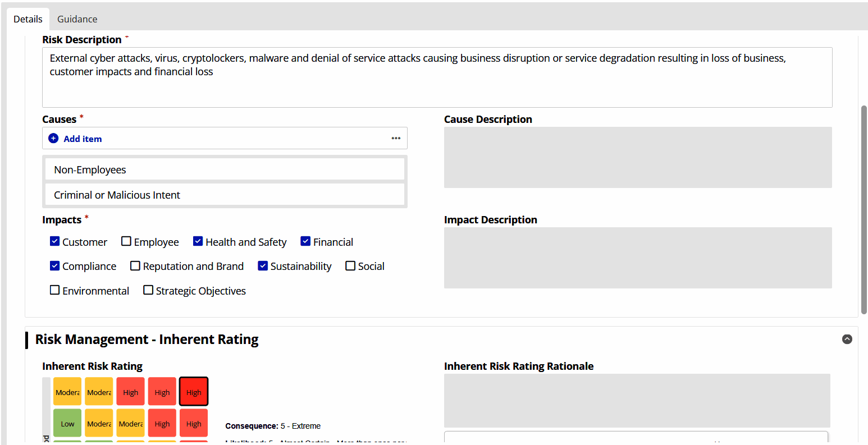Click the Impact Description text area
Image resolution: width=868 pixels, height=445 pixels.
point(638,258)
